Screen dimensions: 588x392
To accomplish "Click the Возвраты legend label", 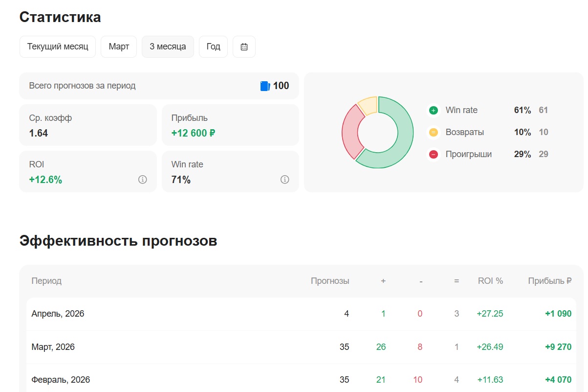I will pos(465,132).
